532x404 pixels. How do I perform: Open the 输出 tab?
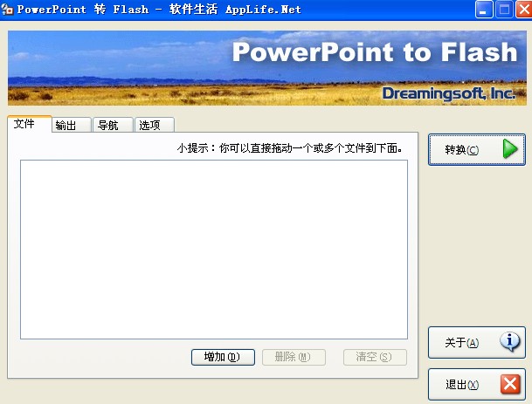[x=72, y=125]
